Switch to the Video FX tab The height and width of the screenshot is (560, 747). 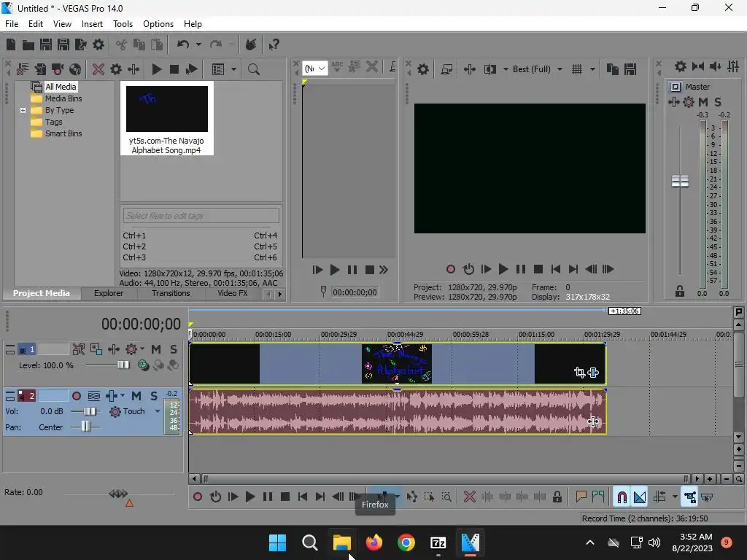(233, 293)
